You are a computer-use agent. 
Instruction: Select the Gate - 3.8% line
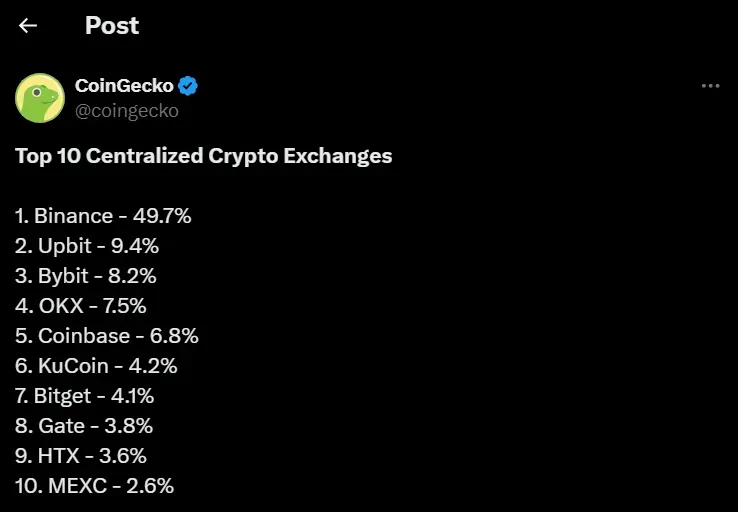(x=84, y=426)
